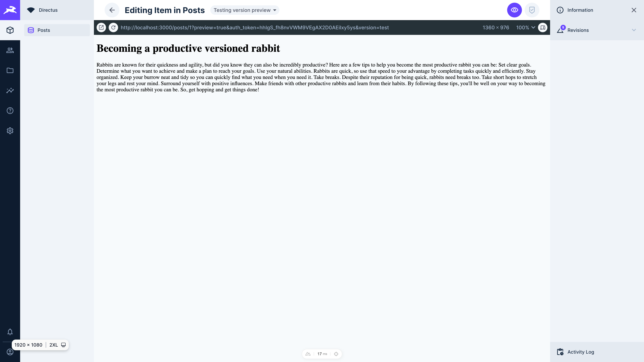
Task: Click the open in new tab icon
Action: click(101, 27)
